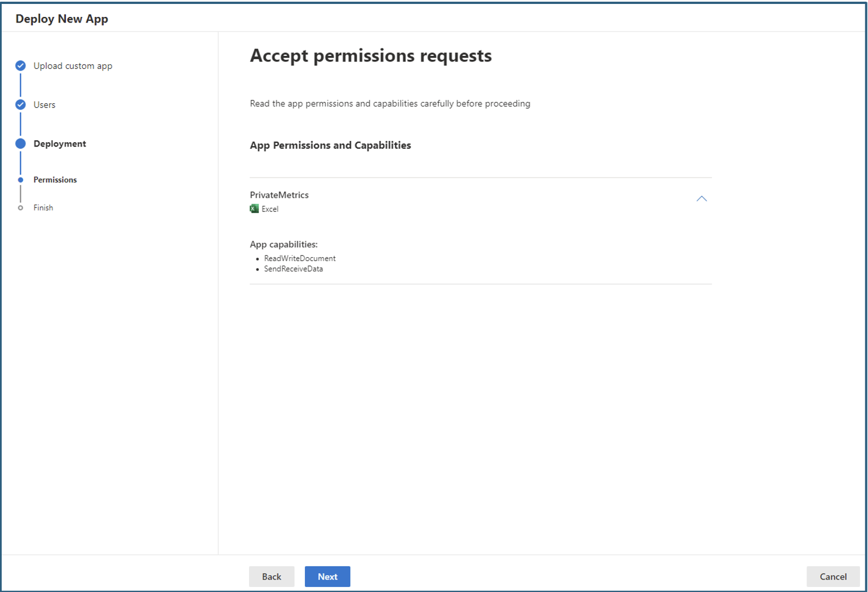Proceed with the blue Next button
The image size is (868, 592).
coord(327,576)
